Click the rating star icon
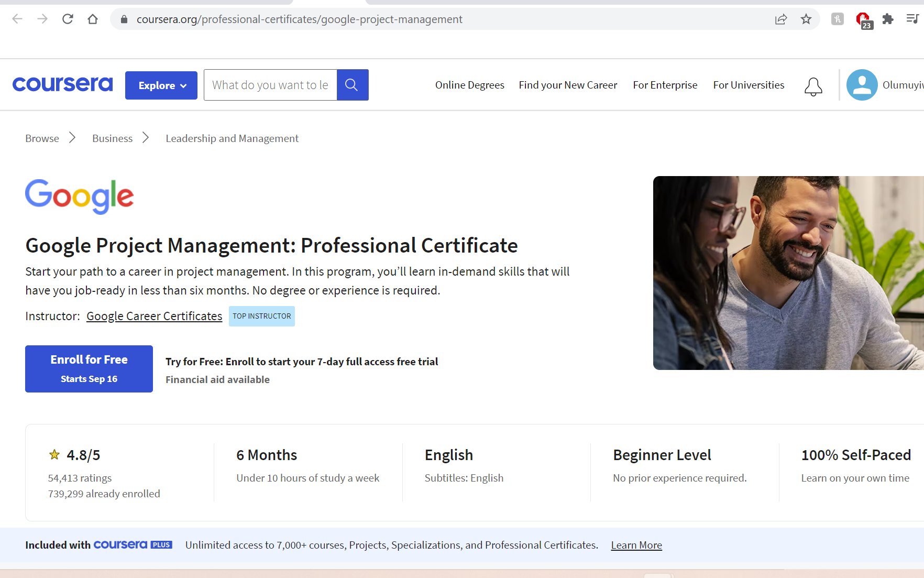 [54, 455]
